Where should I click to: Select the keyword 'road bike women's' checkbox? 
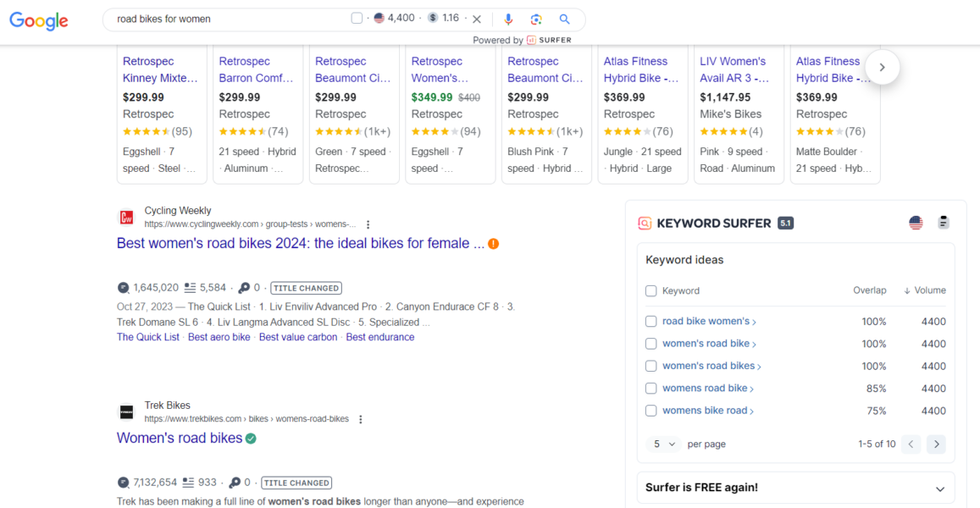click(x=651, y=321)
